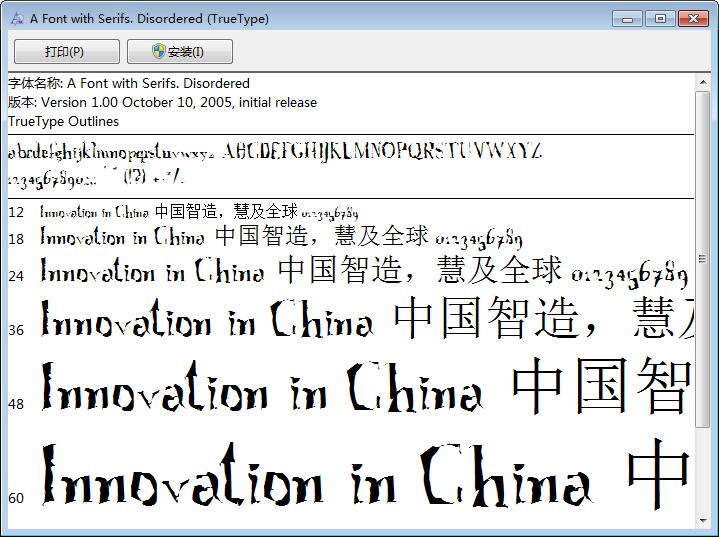Click the size label '24'

[x=16, y=276]
